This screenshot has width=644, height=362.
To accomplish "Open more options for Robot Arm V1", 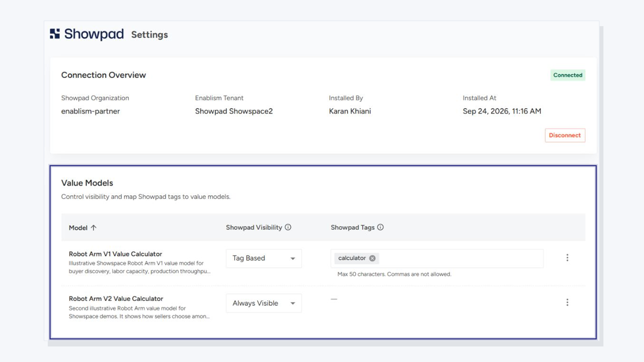I will 567,258.
